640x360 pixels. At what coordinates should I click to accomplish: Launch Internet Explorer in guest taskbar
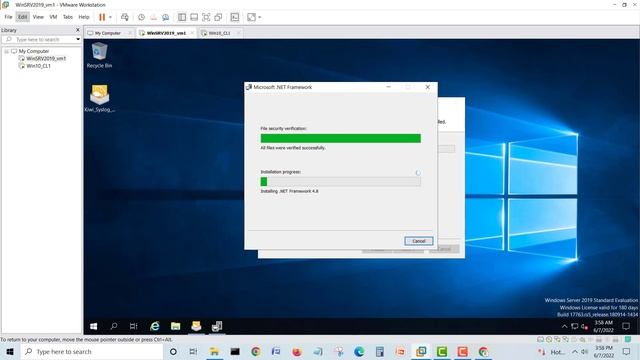click(x=155, y=326)
